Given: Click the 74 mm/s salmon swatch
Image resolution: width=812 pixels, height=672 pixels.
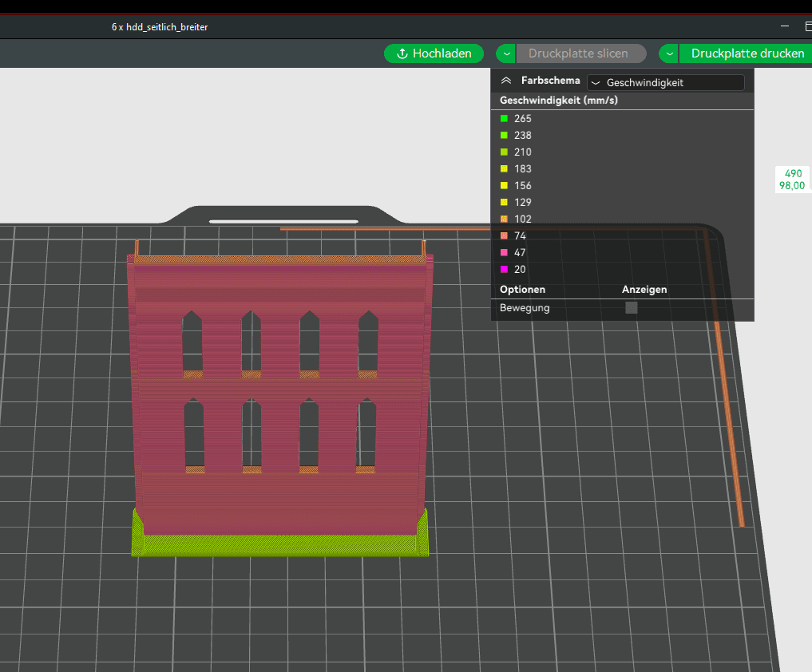Looking at the screenshot, I should click(504, 236).
